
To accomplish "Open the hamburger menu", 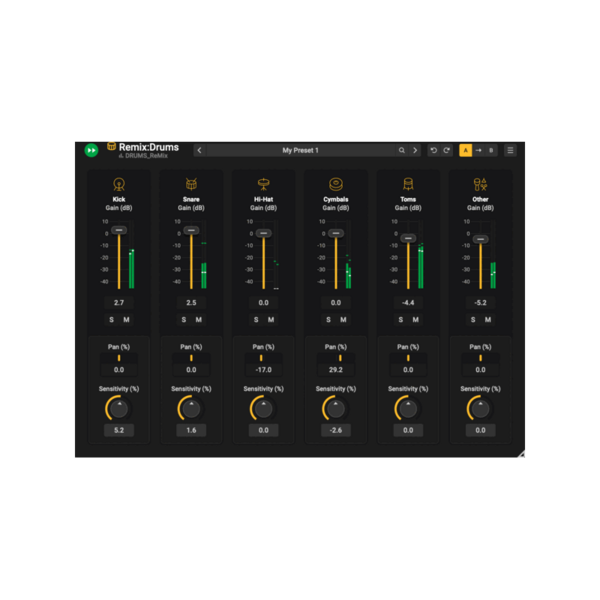I will [510, 150].
